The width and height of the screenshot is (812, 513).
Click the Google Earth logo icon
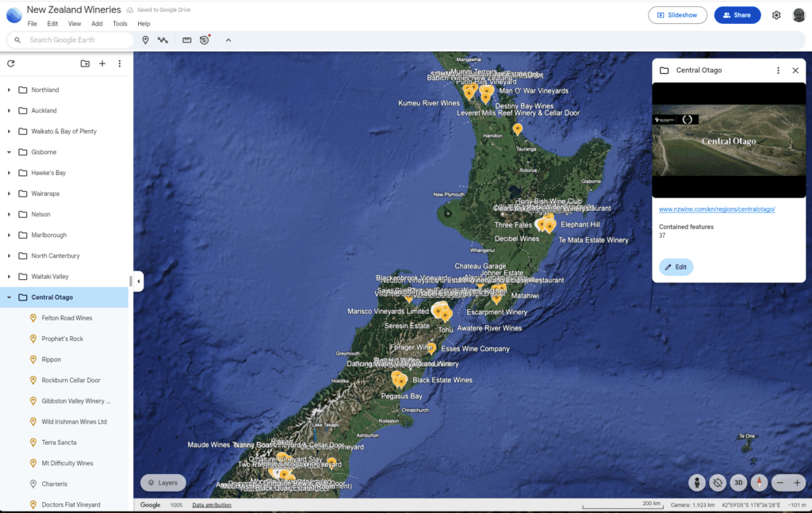point(14,15)
